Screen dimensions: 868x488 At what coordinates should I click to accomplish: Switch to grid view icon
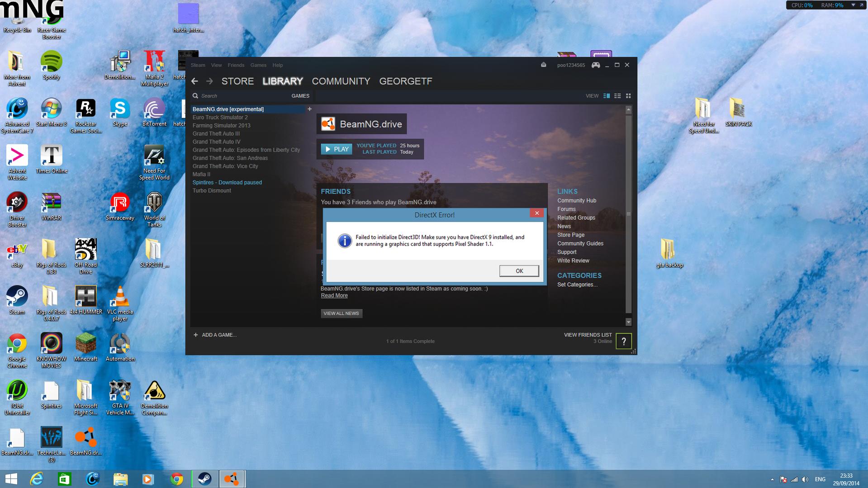pyautogui.click(x=628, y=96)
